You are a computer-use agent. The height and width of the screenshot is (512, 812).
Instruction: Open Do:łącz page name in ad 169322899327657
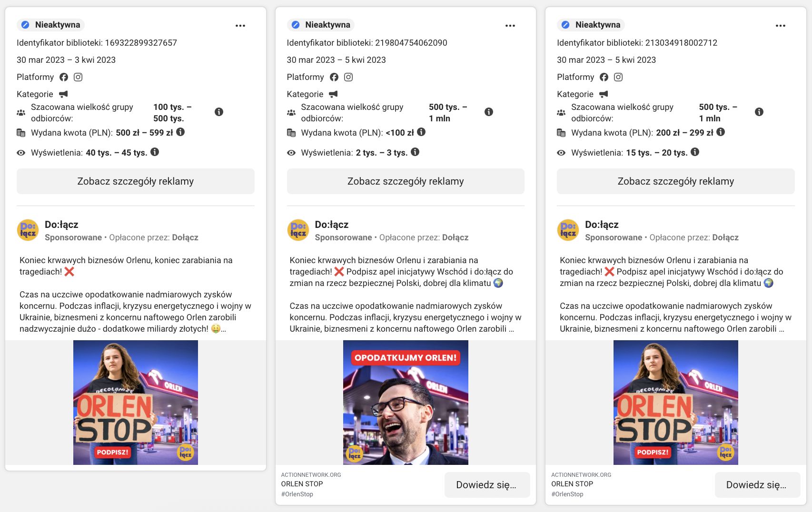point(61,225)
